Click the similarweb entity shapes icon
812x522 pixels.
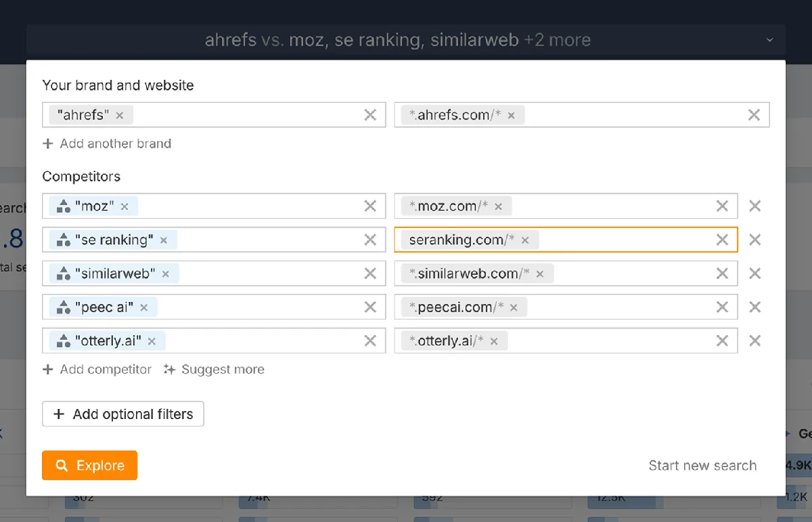pos(64,274)
